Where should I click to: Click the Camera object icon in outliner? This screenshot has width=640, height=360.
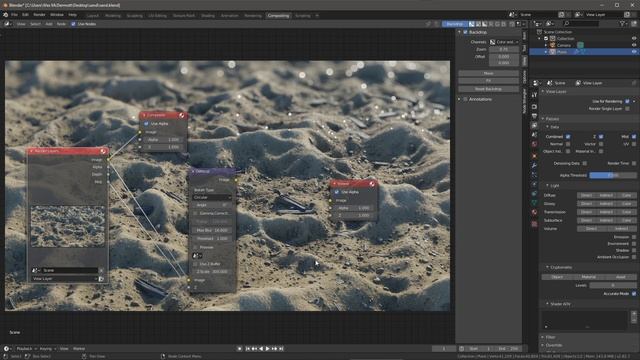coord(553,45)
